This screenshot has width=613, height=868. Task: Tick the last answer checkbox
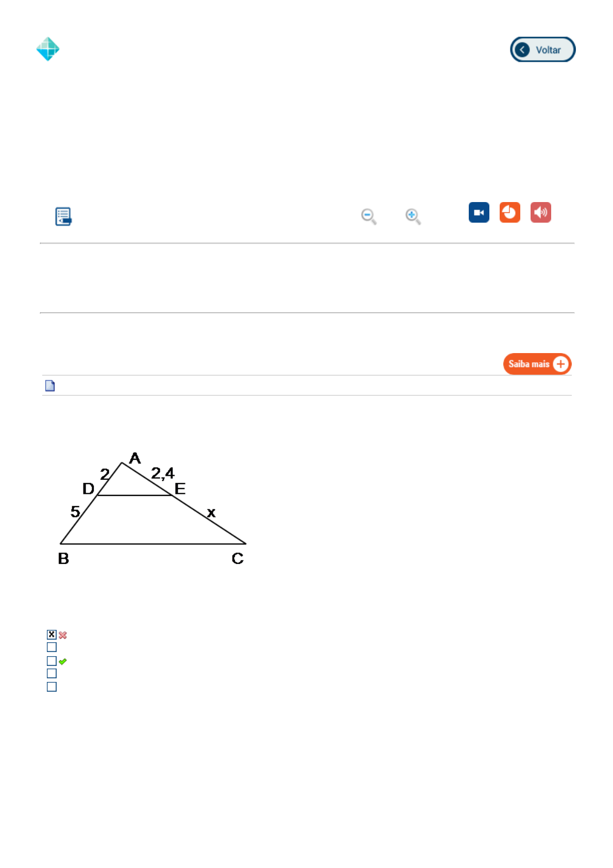52,687
